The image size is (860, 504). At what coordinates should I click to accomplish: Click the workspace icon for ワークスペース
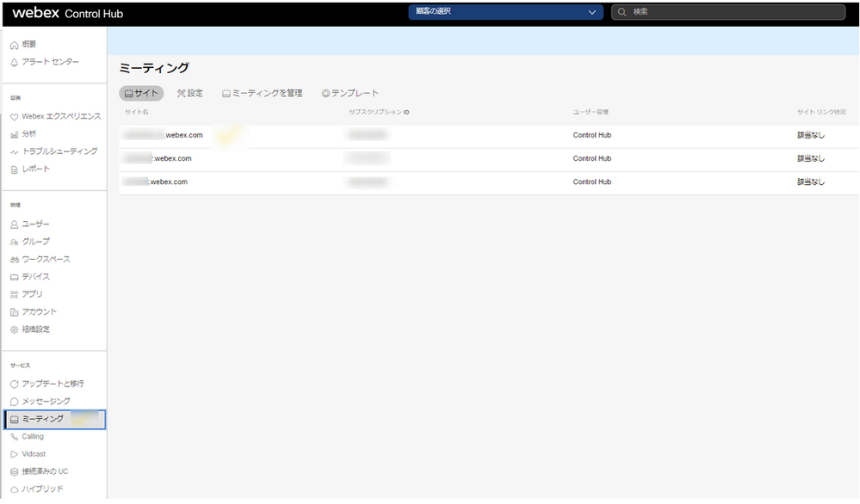pos(15,260)
